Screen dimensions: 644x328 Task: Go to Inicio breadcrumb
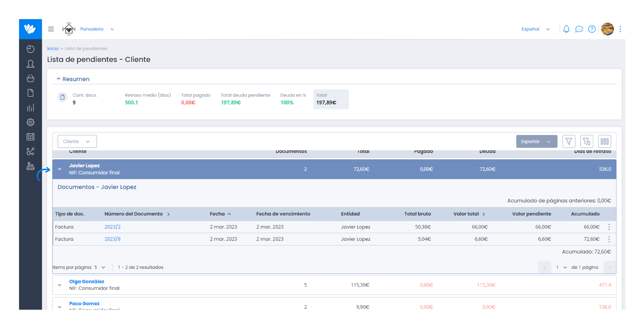[x=53, y=49]
